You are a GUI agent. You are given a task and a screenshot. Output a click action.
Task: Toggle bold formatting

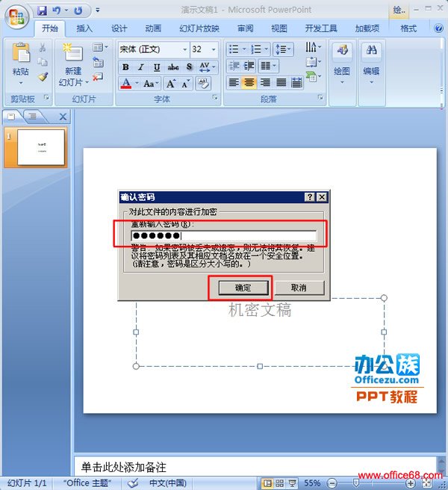click(x=126, y=67)
